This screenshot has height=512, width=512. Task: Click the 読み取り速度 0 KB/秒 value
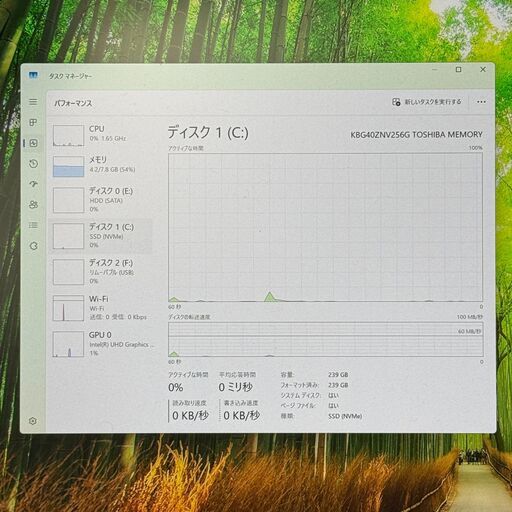point(191,415)
